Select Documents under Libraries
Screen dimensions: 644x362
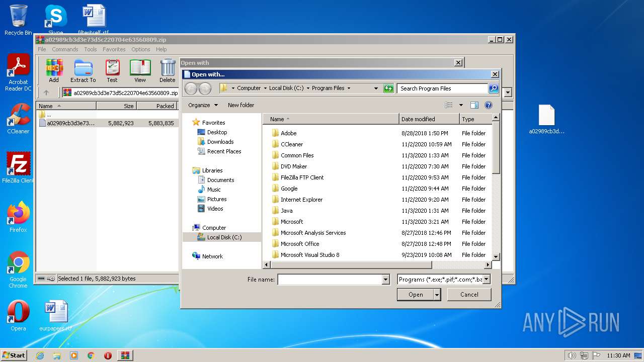(x=220, y=180)
